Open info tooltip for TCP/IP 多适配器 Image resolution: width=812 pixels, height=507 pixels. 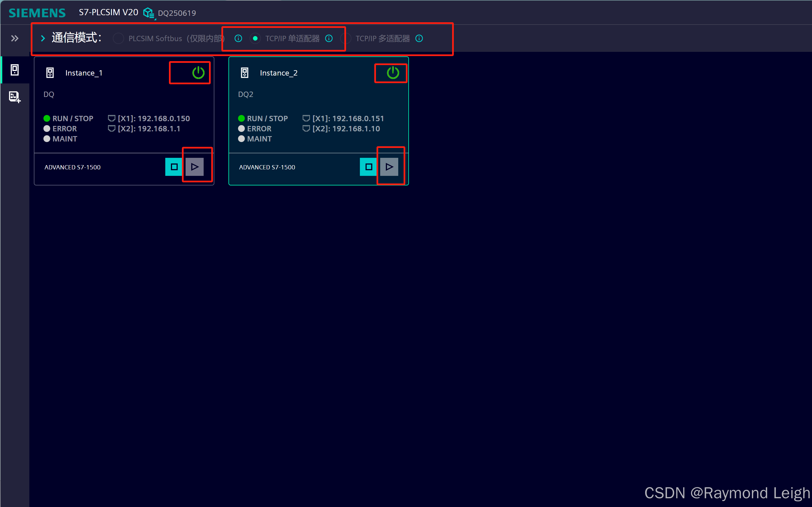pyautogui.click(x=419, y=38)
